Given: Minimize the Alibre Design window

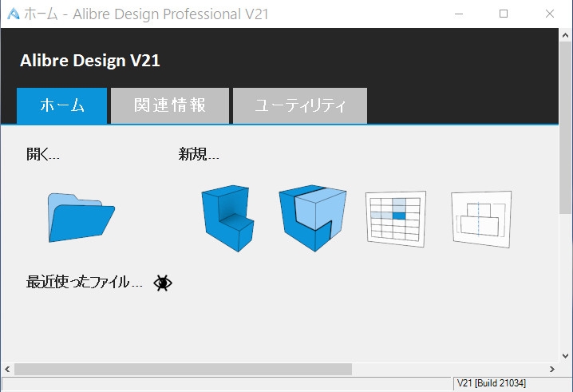Looking at the screenshot, I should coord(459,14).
